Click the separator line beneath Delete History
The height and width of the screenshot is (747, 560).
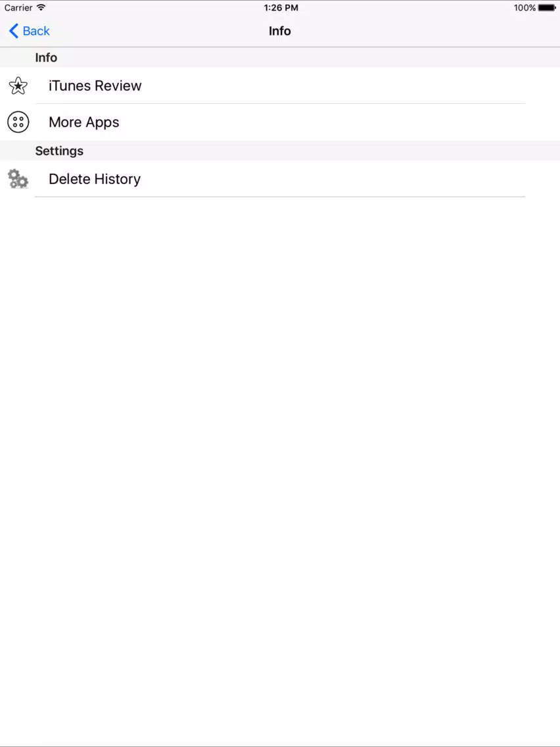[x=280, y=197]
